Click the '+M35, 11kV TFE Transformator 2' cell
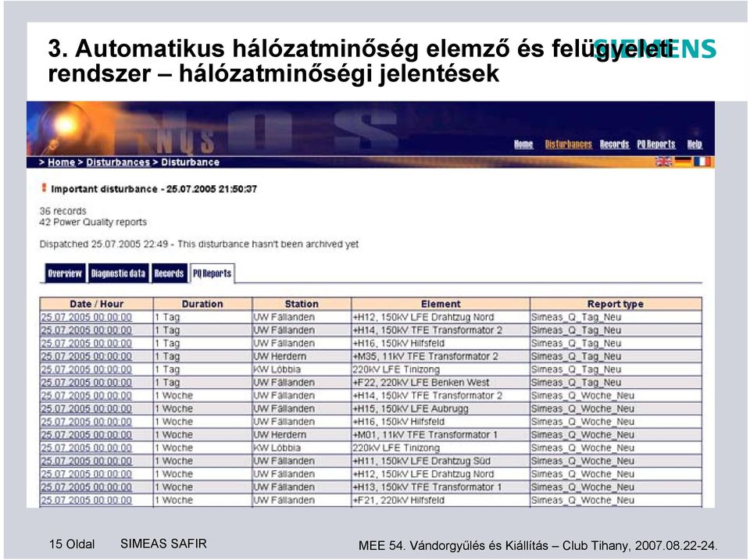Viewport: 750px width, 560px height. coord(441,356)
